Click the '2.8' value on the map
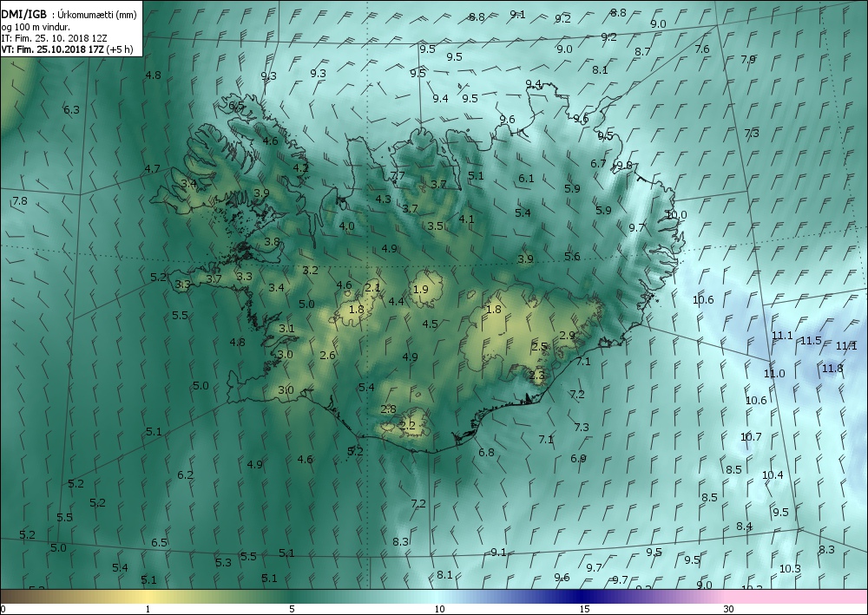 point(389,409)
